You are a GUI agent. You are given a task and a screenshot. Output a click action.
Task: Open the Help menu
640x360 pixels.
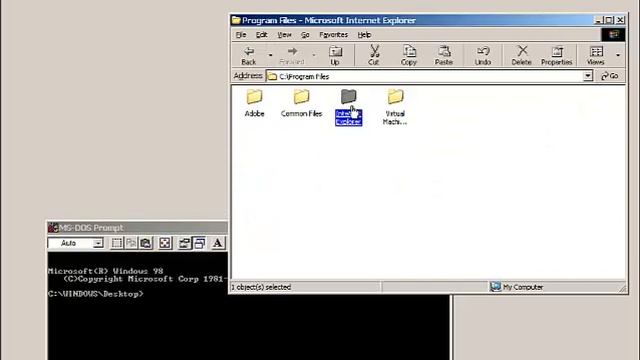364,35
